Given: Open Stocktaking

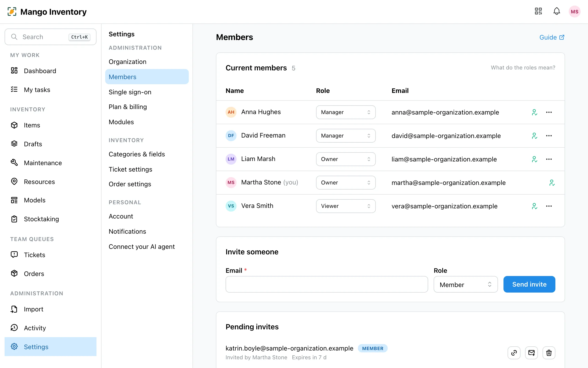Looking at the screenshot, I should pyautogui.click(x=51, y=219).
